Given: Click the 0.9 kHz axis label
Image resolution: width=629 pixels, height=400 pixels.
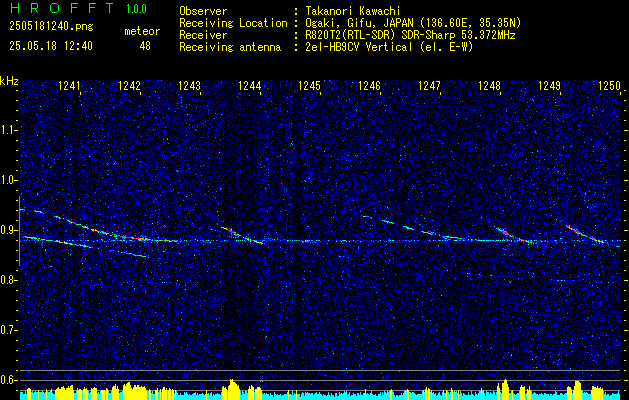Looking at the screenshot, I should [7, 230].
